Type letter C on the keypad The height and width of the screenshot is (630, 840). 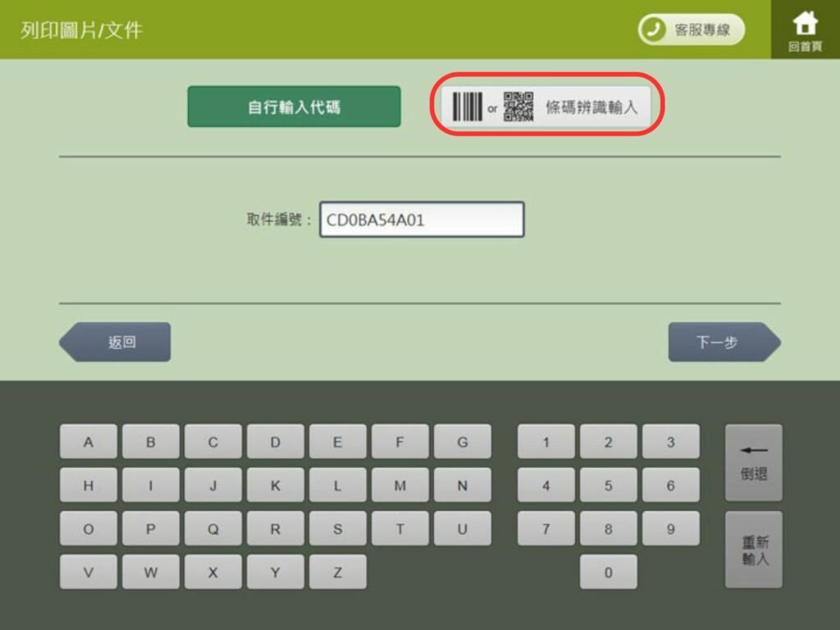click(x=213, y=442)
